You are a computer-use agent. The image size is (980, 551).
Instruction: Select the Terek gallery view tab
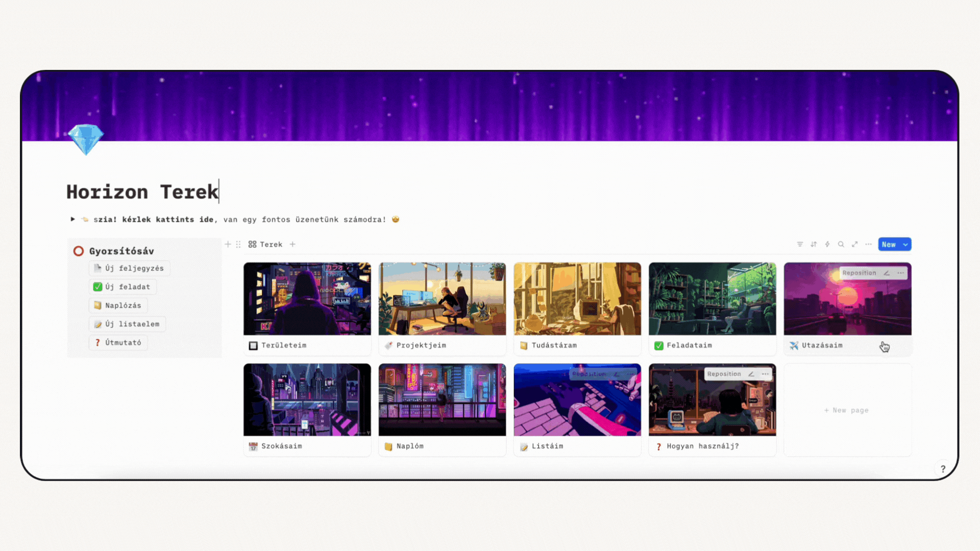coord(265,244)
